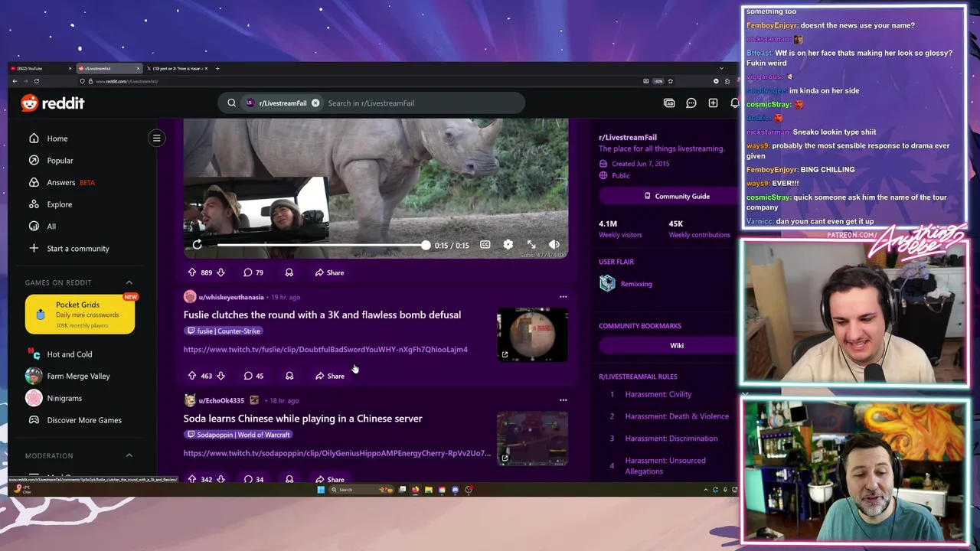Click the Remixxing user flair
The image size is (980, 551).
(636, 284)
